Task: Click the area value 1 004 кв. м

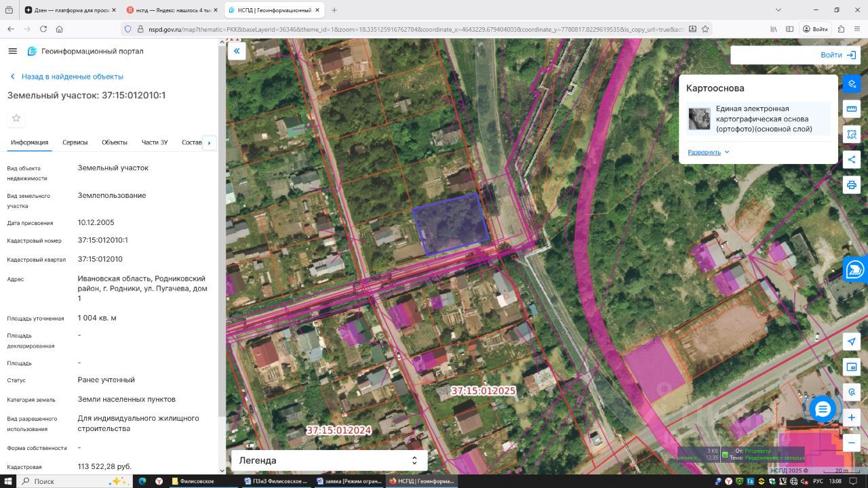Action: (98, 318)
